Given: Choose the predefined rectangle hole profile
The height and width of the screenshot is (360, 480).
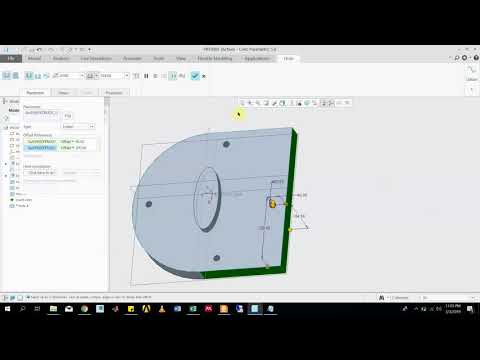Looking at the screenshot, I should [x=29, y=76].
